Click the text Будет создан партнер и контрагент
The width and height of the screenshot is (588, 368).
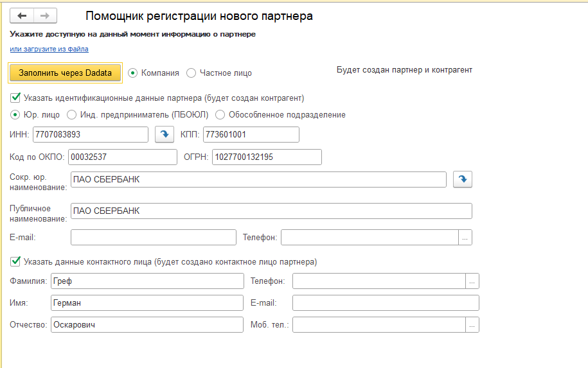(404, 70)
